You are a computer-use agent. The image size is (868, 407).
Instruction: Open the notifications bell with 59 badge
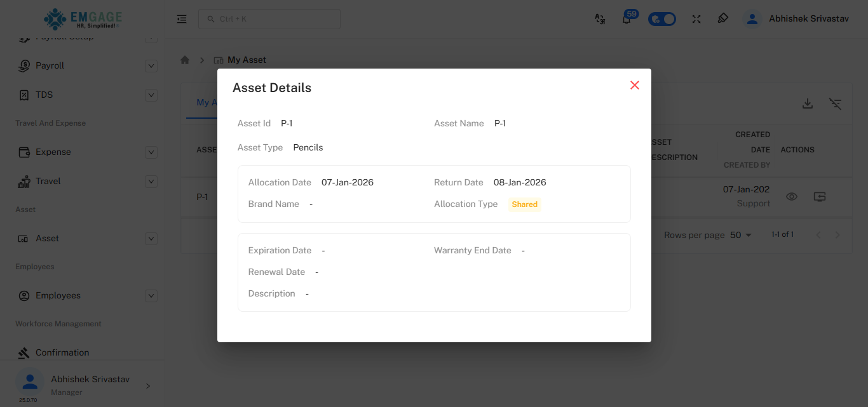point(627,19)
